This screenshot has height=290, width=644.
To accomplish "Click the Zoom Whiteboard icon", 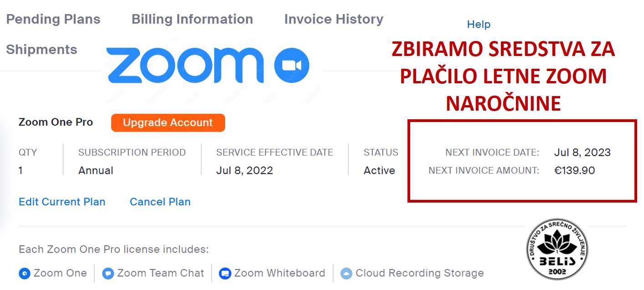I will click(225, 274).
